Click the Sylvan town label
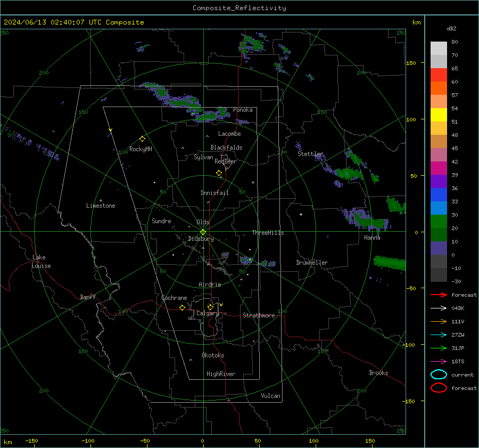479x448 pixels. (203, 157)
